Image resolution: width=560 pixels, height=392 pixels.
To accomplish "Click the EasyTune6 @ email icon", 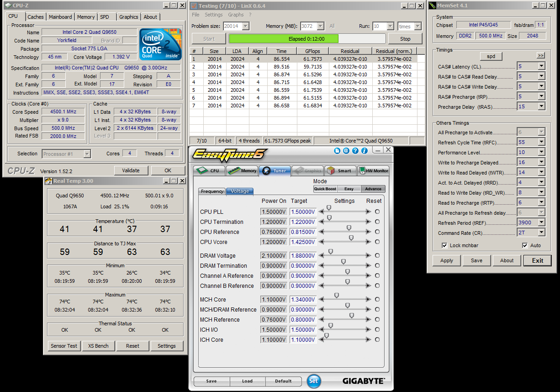I will tap(346, 150).
